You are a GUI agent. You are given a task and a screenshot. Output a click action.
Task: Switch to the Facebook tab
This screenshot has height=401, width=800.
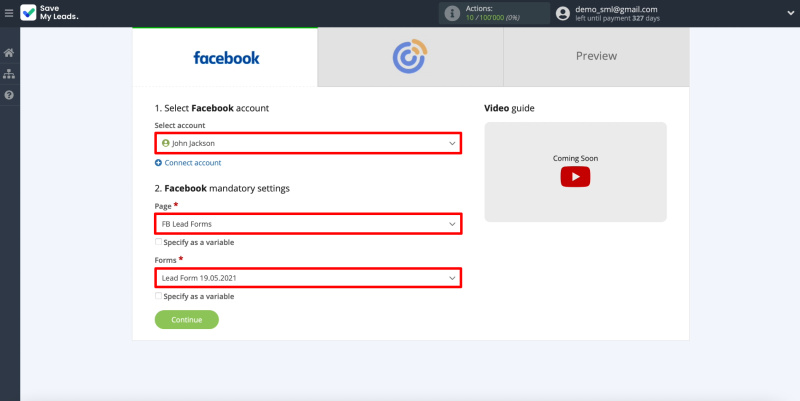coord(225,57)
